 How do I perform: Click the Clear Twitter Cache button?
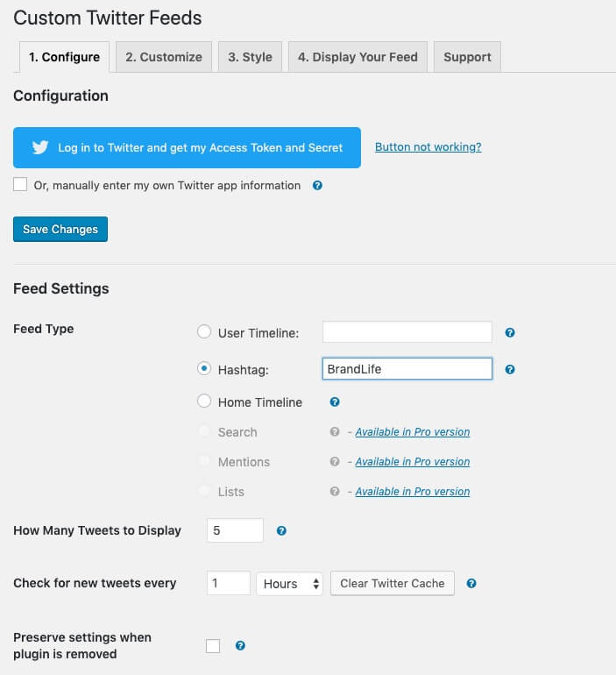pyautogui.click(x=393, y=583)
